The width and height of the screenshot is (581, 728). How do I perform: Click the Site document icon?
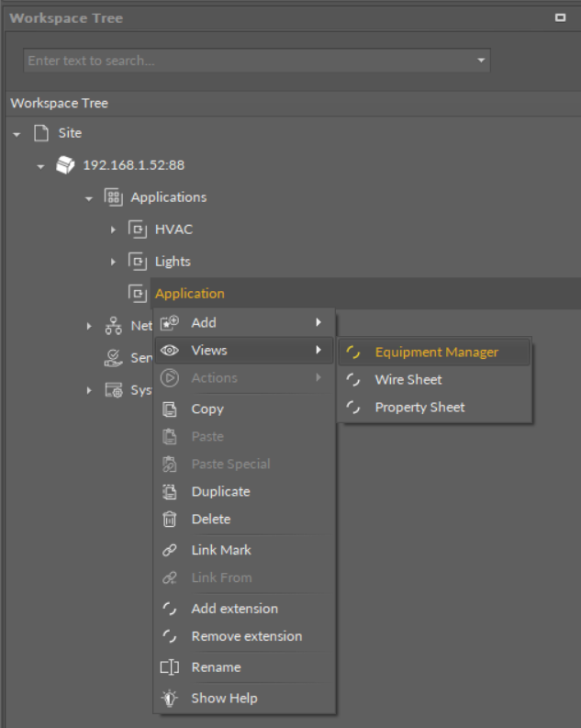(41, 133)
